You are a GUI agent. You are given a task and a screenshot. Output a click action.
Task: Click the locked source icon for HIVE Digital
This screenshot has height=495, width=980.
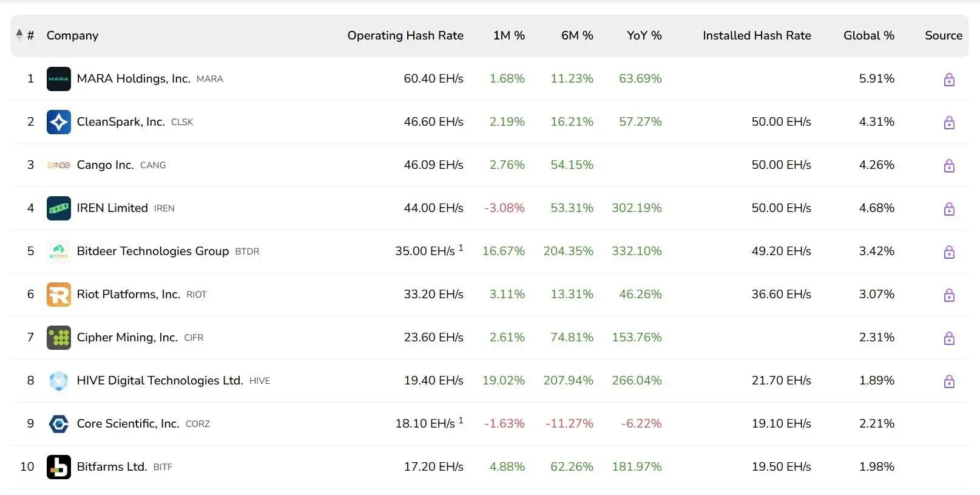[949, 381]
